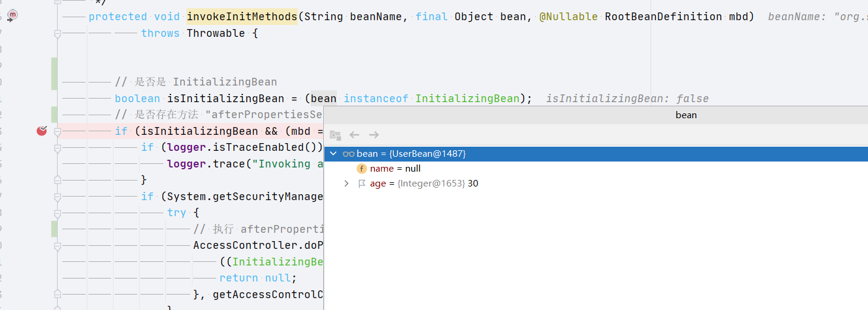The image size is (868, 310).
Task: Toggle the breakpoint on isInitializingBean if line
Action: [x=42, y=131]
